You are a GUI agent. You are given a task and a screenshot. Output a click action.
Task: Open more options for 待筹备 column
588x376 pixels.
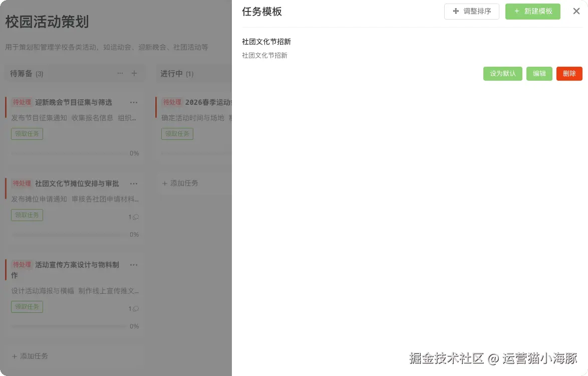(x=120, y=73)
